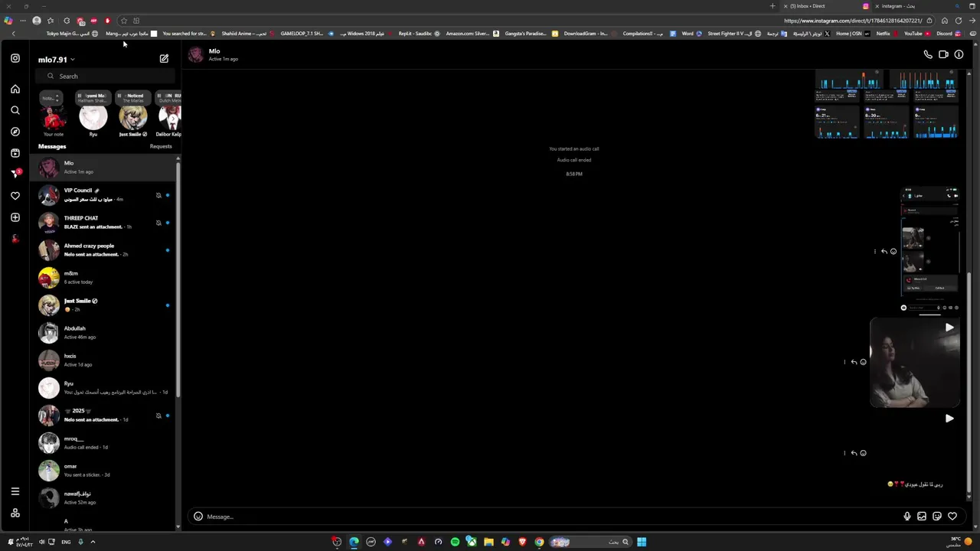Click the Create new post plus icon
Screen dimensions: 980x551
15,217
